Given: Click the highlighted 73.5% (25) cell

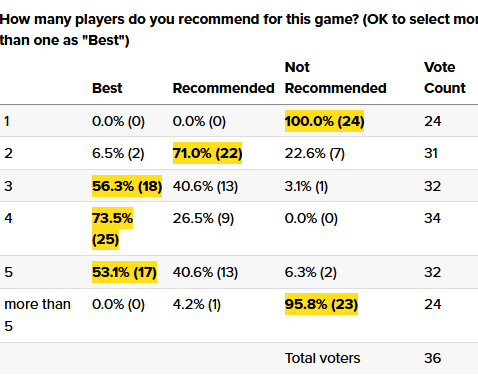Looking at the screenshot, I should pos(112,229).
